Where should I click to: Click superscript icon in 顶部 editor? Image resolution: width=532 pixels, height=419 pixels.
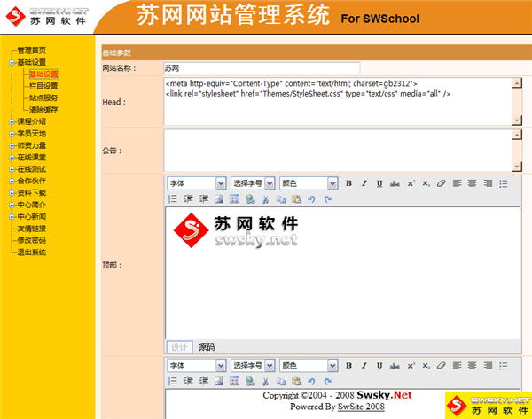click(411, 183)
